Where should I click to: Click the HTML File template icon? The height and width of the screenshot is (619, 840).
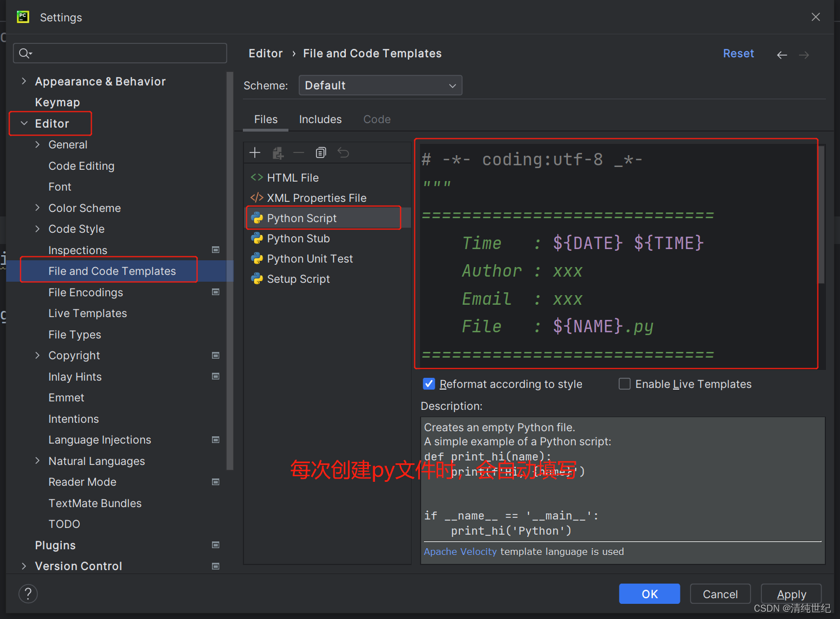click(x=257, y=178)
